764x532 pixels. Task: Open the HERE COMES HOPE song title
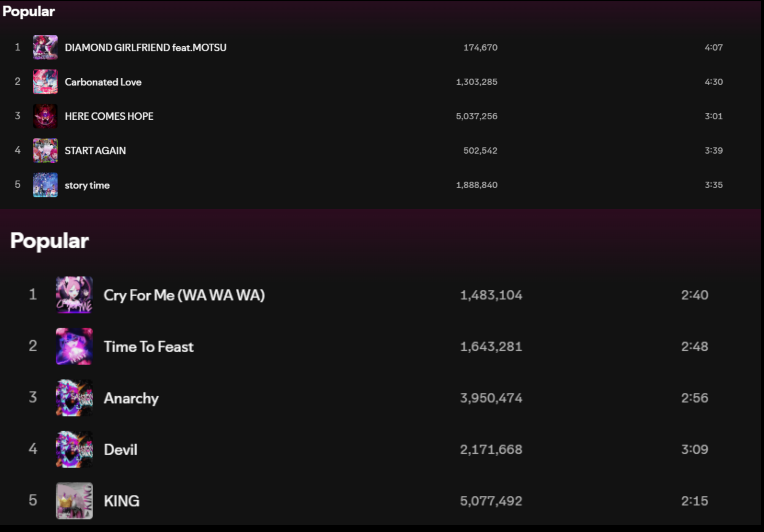[109, 116]
